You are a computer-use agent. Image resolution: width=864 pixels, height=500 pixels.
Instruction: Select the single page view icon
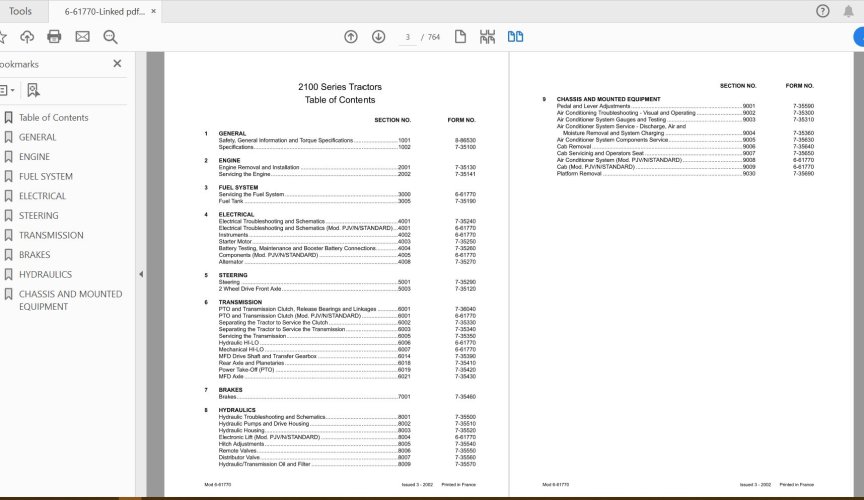point(460,37)
